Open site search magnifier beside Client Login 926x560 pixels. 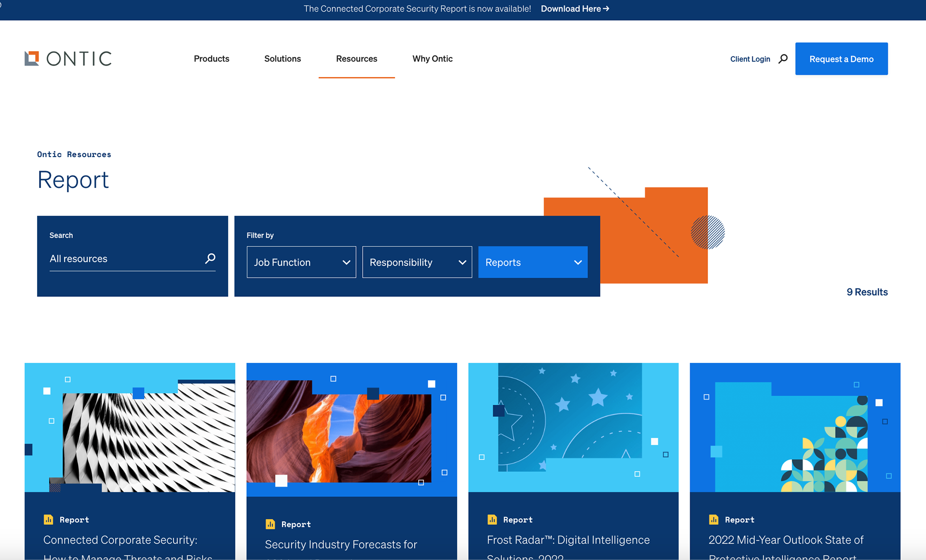(x=783, y=58)
